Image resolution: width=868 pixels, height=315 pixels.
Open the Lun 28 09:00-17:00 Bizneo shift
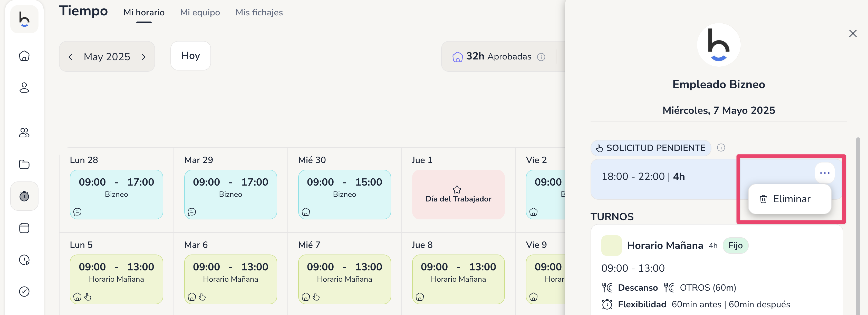click(x=116, y=195)
